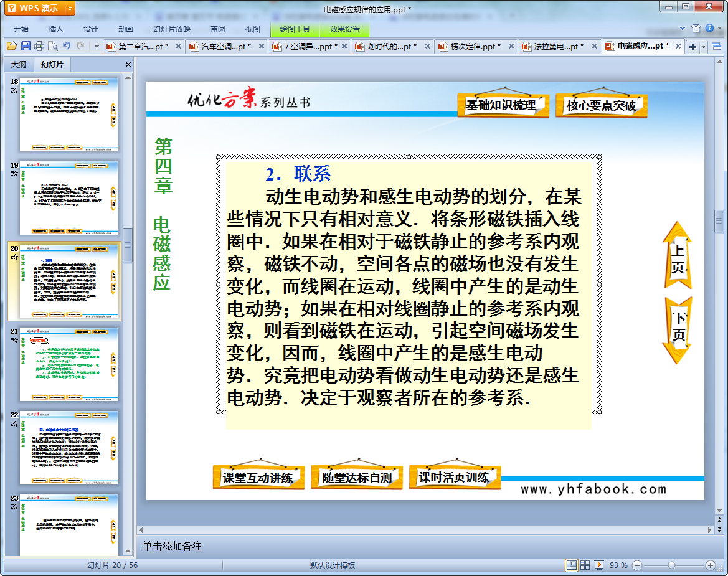Open the new tab dropdown arrow beside the plus icon
728x576 pixels.
[703, 47]
